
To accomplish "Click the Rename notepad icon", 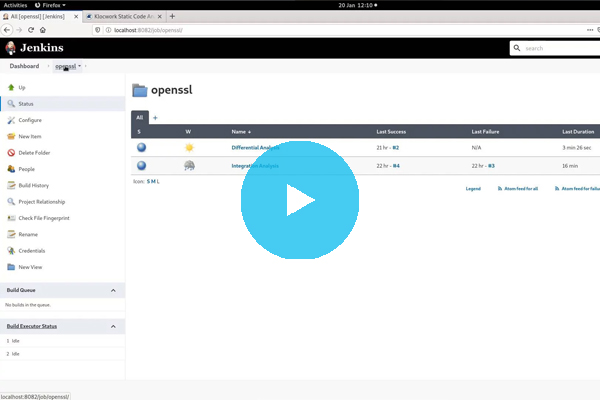I will pyautogui.click(x=11, y=234).
